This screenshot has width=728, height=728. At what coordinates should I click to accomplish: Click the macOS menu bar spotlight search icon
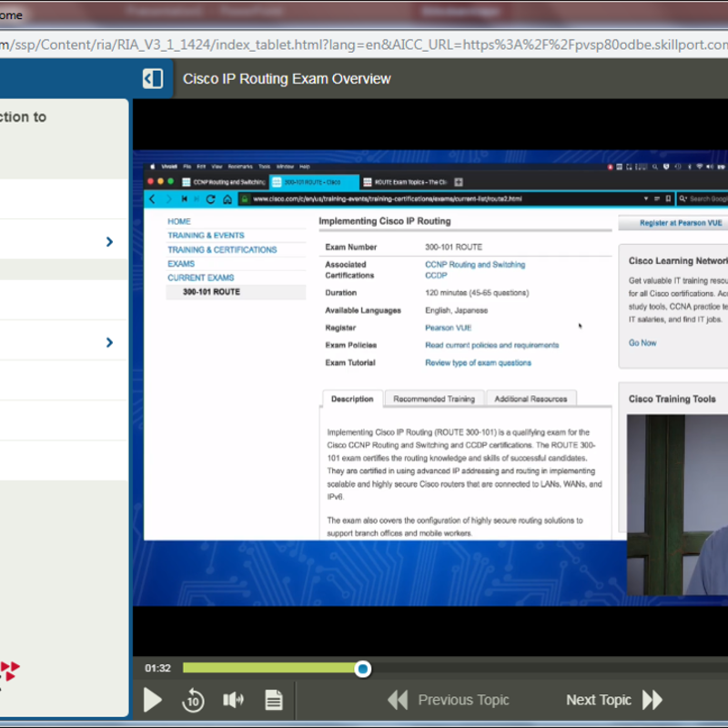pyautogui.click(x=654, y=167)
